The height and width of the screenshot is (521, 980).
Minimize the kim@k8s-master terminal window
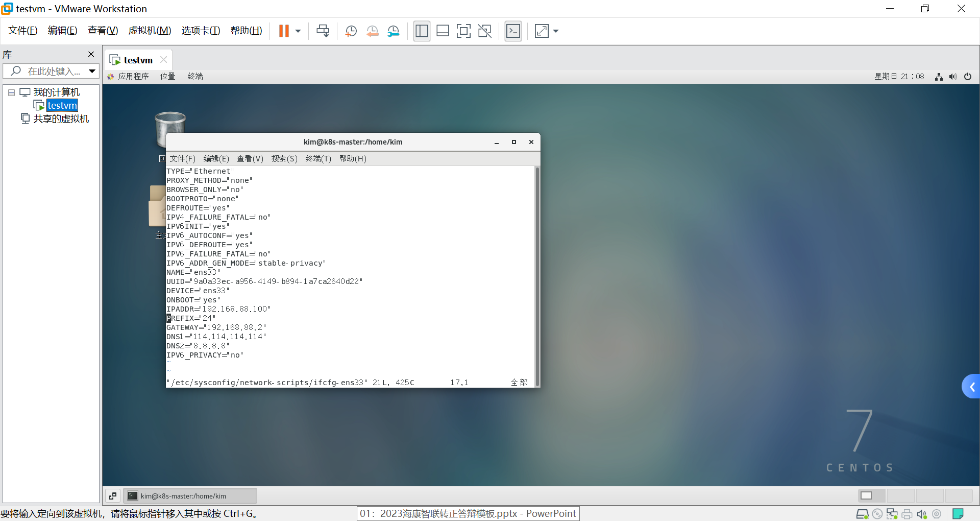(x=496, y=143)
